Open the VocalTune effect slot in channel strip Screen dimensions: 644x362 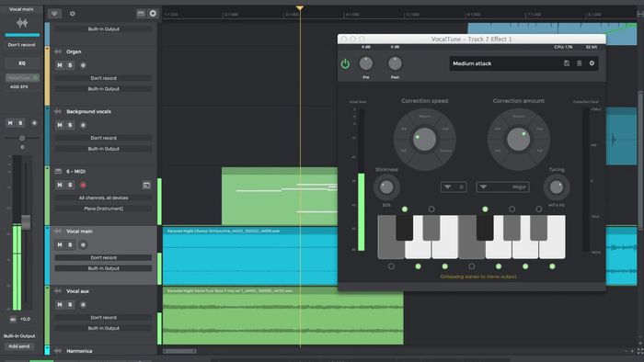tap(22, 77)
